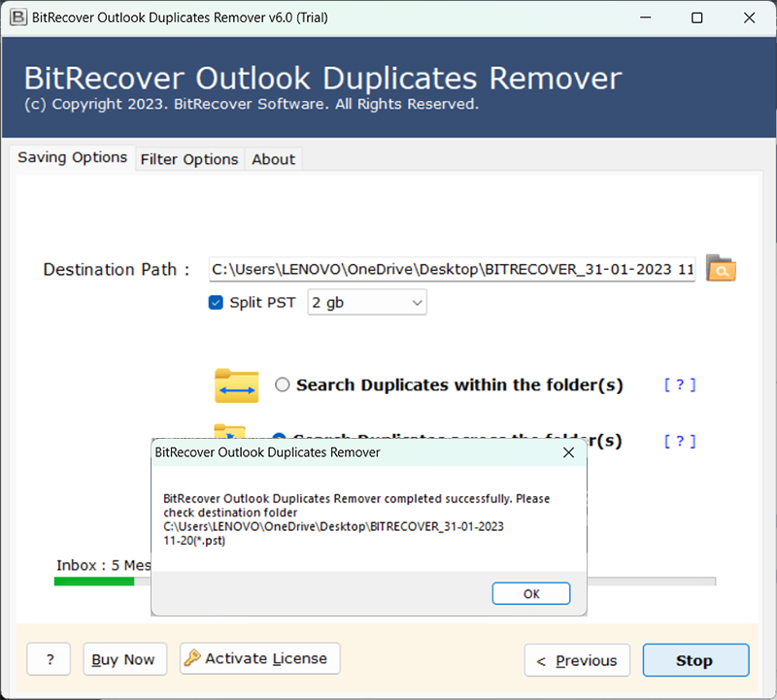Maximize the BitRecover window

click(x=696, y=17)
